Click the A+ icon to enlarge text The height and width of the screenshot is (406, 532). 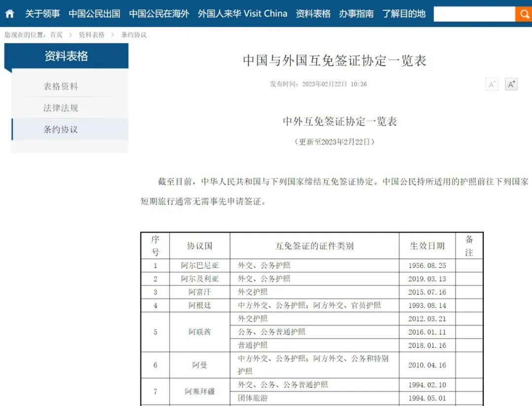point(510,84)
